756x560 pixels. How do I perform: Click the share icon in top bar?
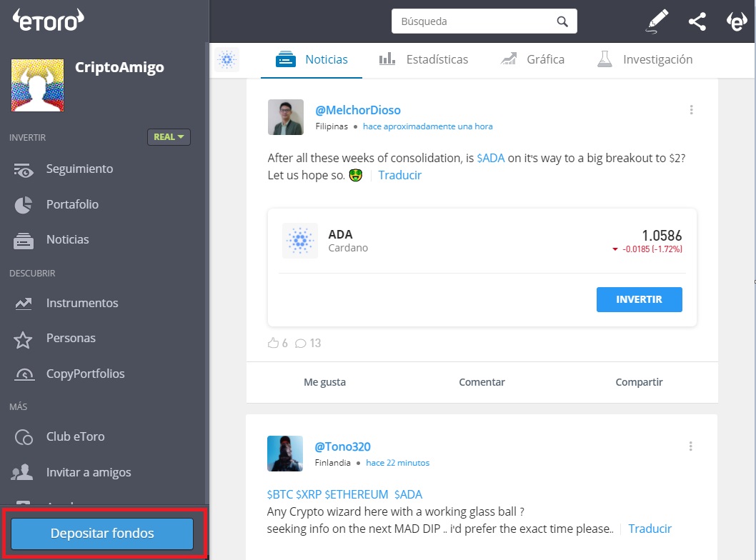click(x=697, y=21)
